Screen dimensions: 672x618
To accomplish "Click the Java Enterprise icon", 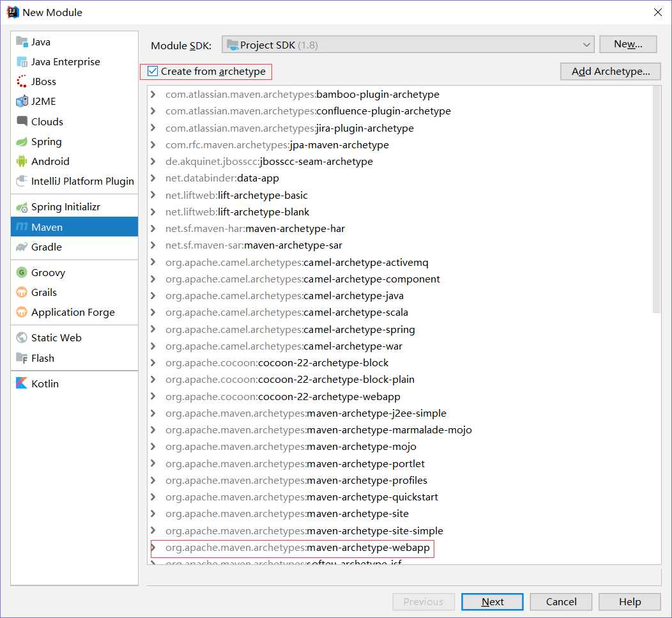I will pyautogui.click(x=22, y=62).
